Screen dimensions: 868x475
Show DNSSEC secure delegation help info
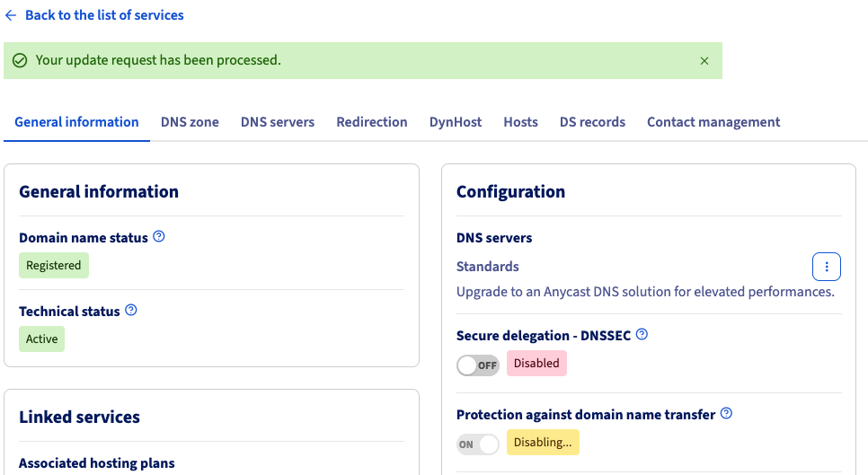pos(642,335)
